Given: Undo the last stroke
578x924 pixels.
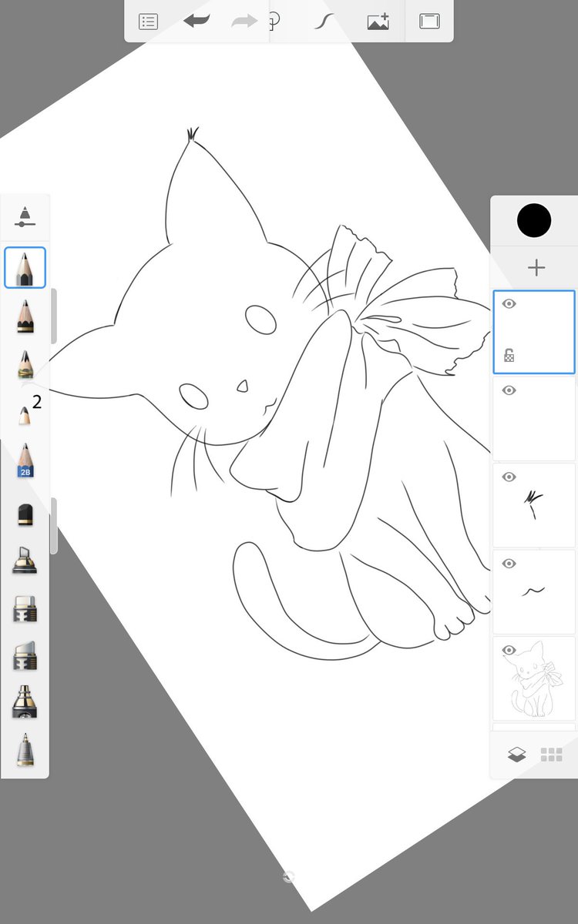Looking at the screenshot, I should click(197, 21).
